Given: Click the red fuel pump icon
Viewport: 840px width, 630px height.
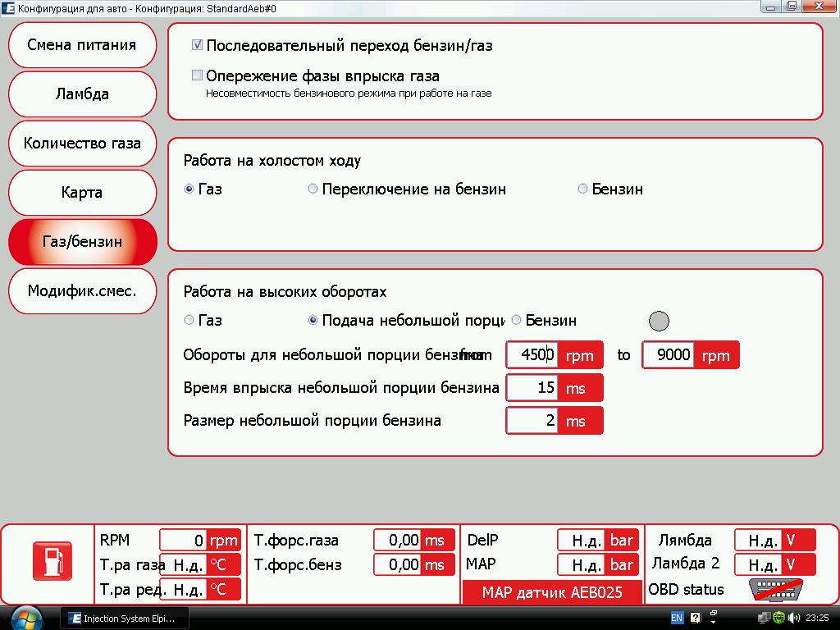Looking at the screenshot, I should 52,561.
